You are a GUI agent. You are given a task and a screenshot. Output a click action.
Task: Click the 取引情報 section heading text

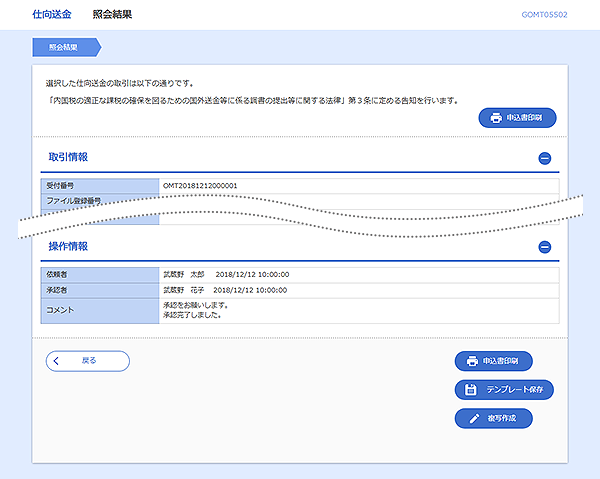click(68, 157)
